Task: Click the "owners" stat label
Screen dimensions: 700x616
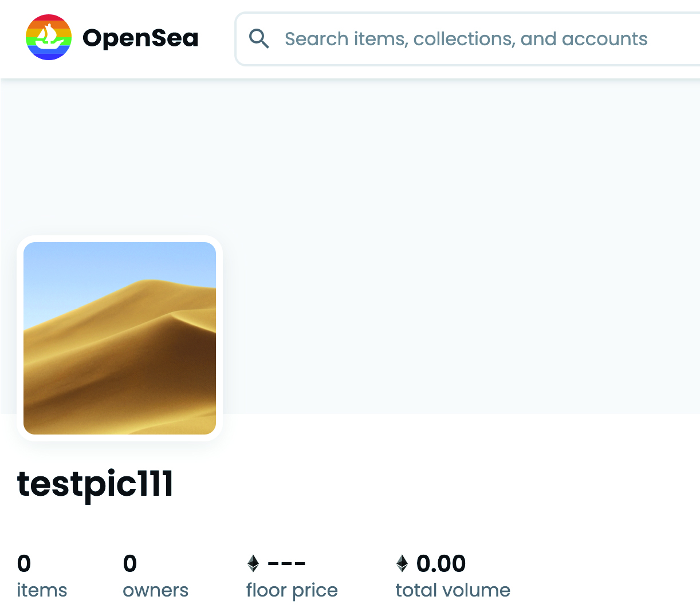Action: click(x=155, y=590)
